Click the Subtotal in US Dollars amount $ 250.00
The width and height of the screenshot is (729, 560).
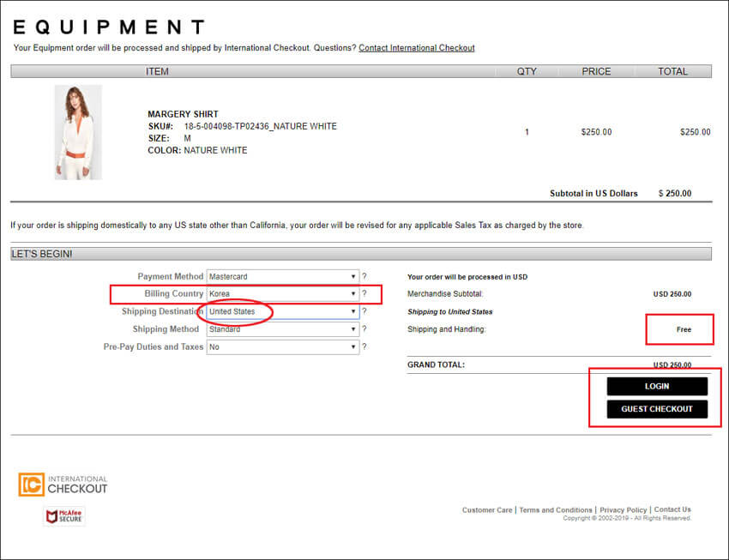(x=675, y=193)
